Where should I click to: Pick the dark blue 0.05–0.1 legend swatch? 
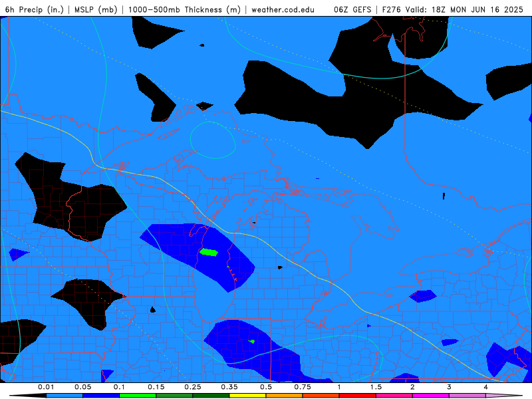tap(101, 396)
